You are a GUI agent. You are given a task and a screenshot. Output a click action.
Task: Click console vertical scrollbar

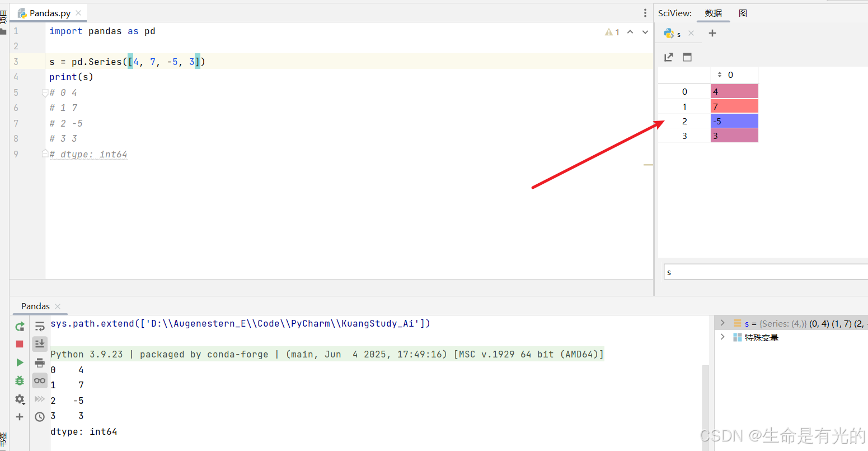click(x=706, y=407)
